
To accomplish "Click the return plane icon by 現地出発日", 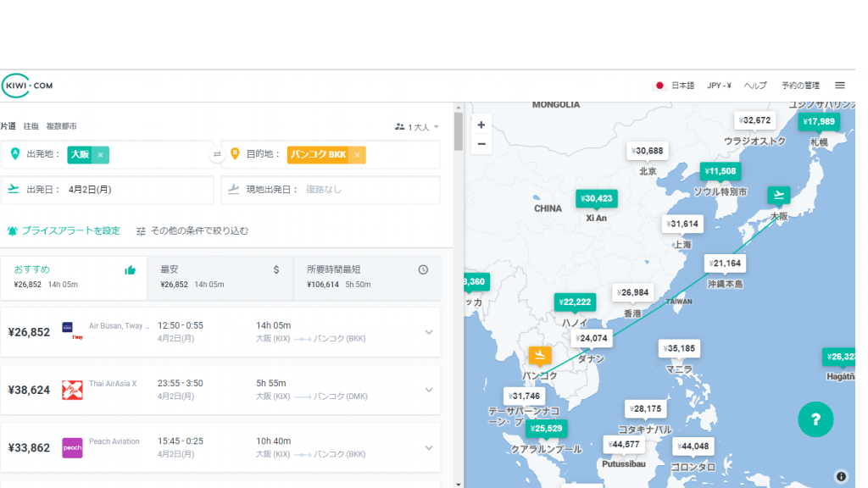I will (x=234, y=189).
